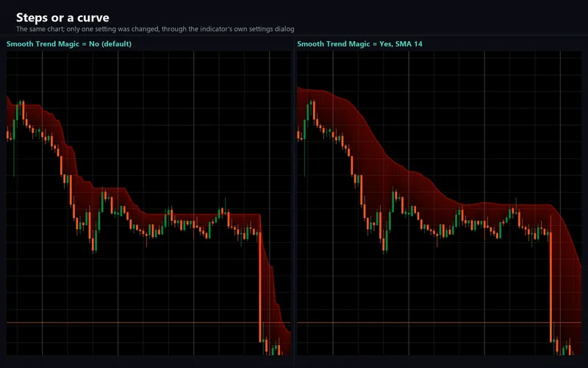The height and width of the screenshot is (368, 588).
Task: Click the "Steps or a curve" heading
Action: coord(62,18)
